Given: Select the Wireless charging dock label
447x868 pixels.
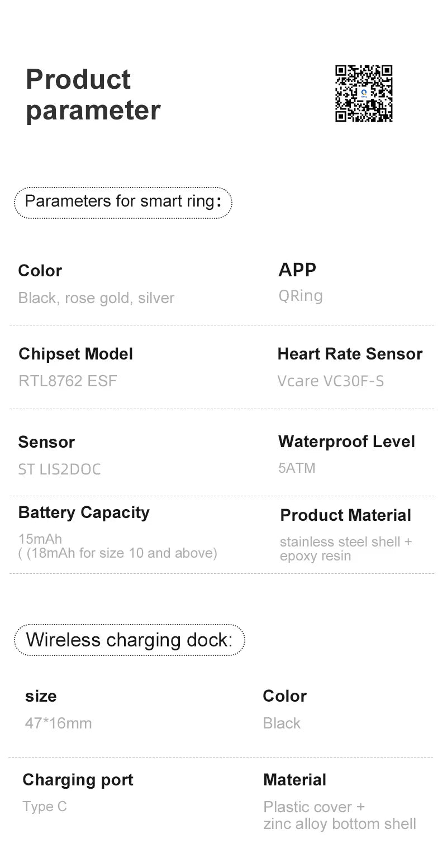Looking at the screenshot, I should tap(129, 640).
